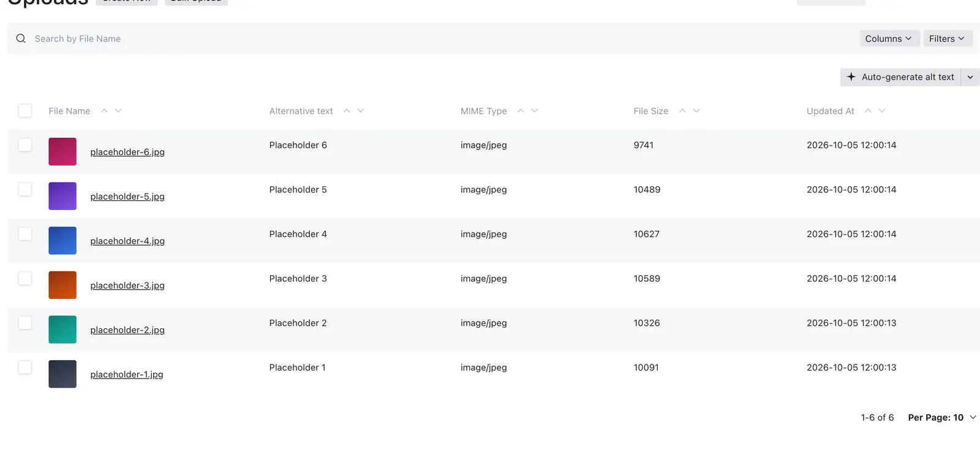Open the Columns dropdown
980x452 pixels.
coord(889,39)
